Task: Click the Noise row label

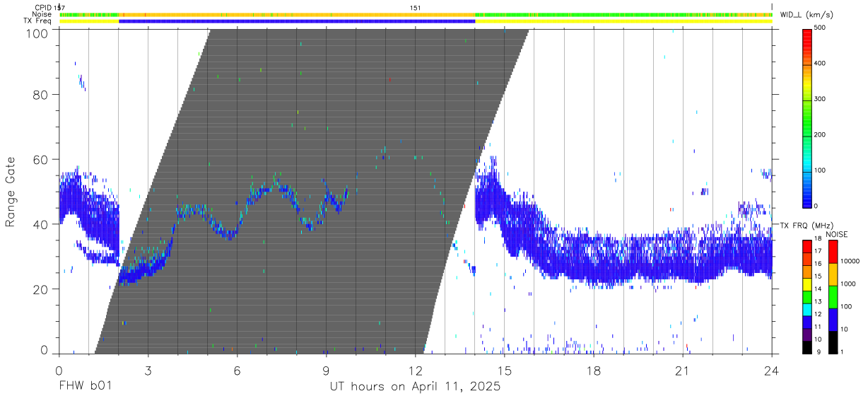Action: (x=43, y=14)
